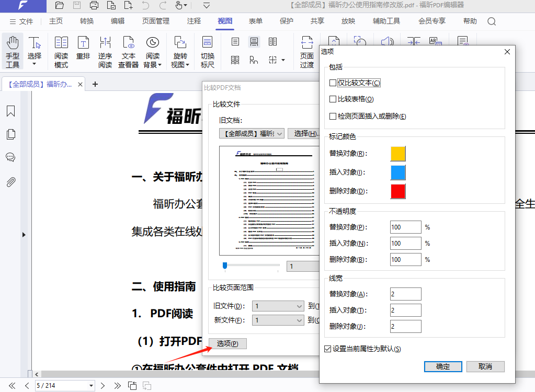Click the 确定 button
Viewport: 535px width, 392px height.
pyautogui.click(x=443, y=366)
